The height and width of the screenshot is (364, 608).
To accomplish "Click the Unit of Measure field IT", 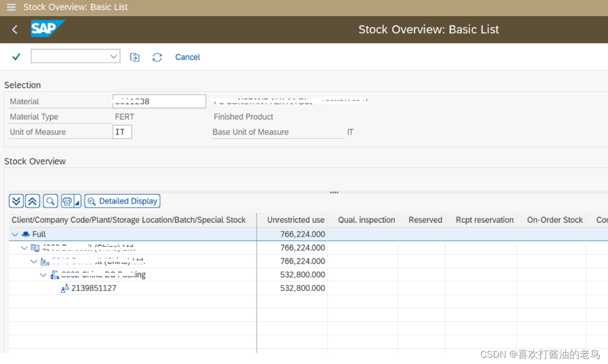I will pos(122,132).
